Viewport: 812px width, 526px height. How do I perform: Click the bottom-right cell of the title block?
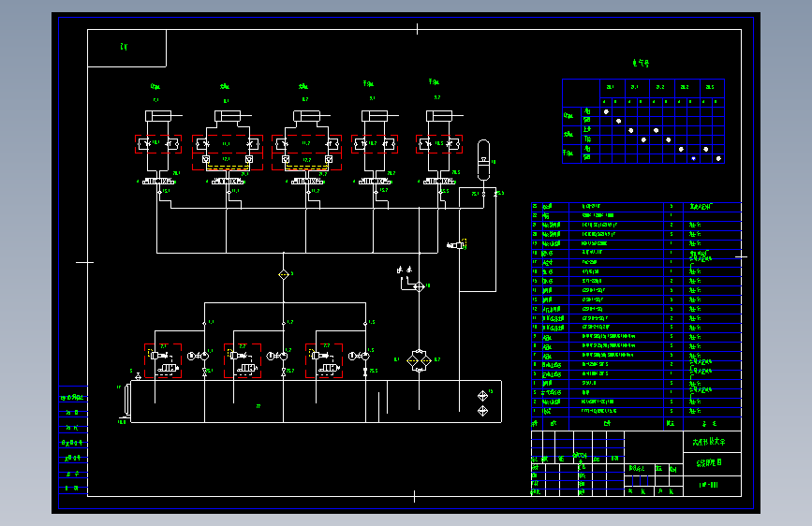point(712,486)
